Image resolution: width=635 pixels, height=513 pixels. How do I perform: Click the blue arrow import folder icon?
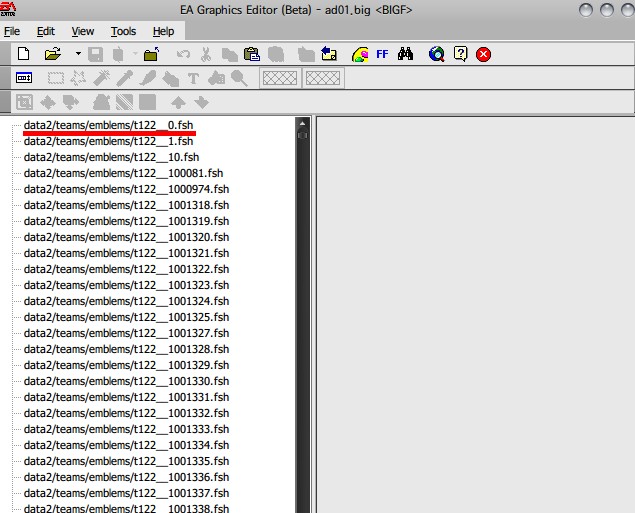pos(329,54)
